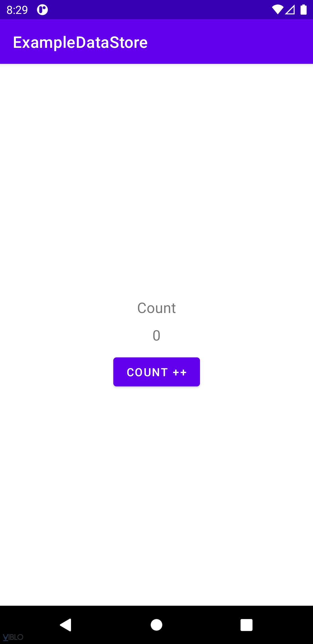Tap the ExampleDataStore app title
Image resolution: width=313 pixels, height=644 pixels.
pyautogui.click(x=80, y=42)
